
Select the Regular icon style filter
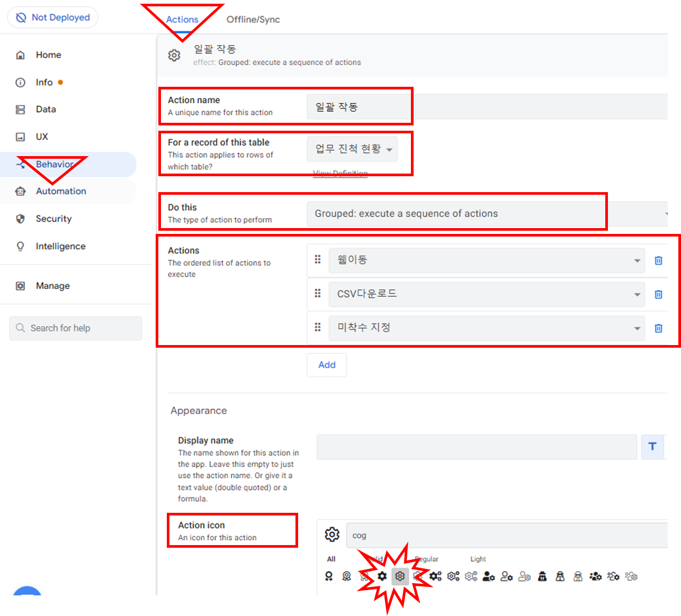coord(428,559)
